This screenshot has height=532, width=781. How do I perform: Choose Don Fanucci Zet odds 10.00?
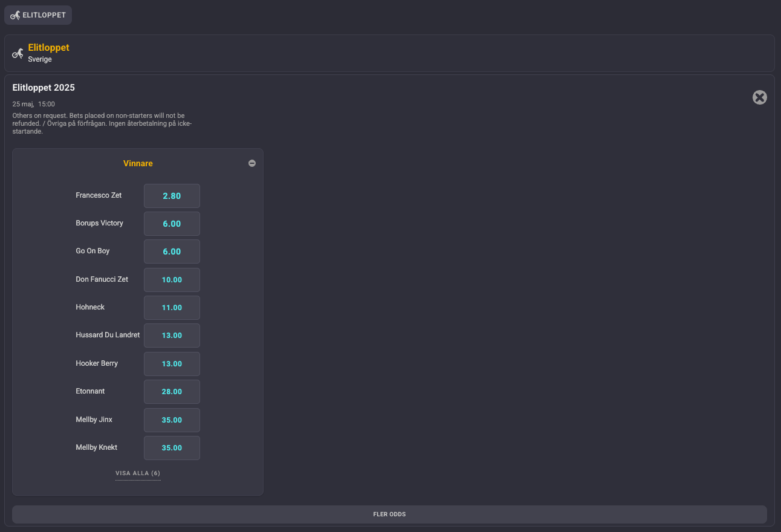pos(172,280)
